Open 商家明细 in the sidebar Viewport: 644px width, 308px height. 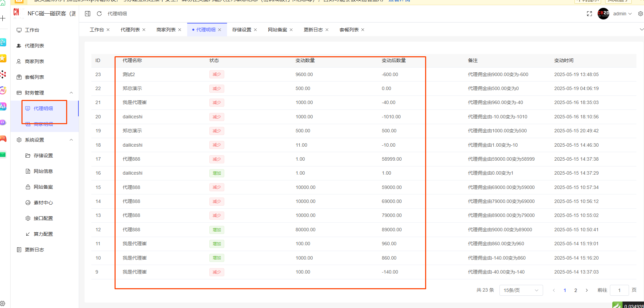click(43, 124)
